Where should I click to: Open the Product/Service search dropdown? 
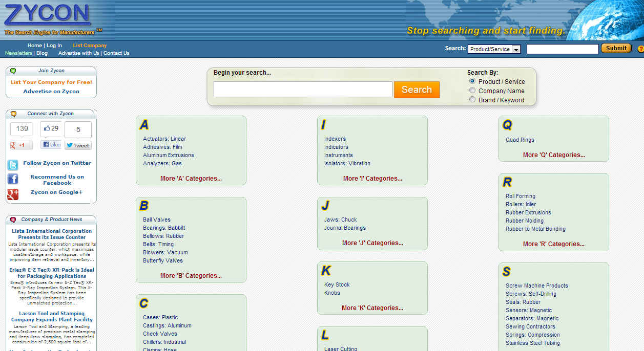click(494, 49)
